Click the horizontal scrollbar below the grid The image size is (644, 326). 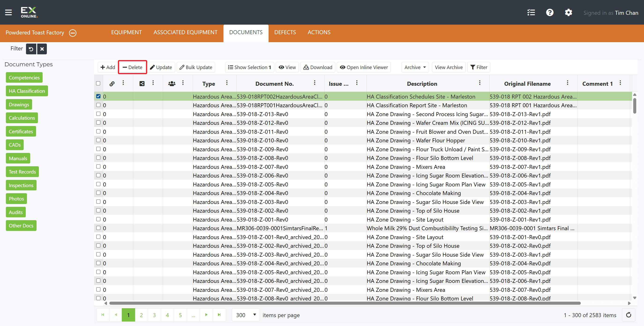(x=345, y=303)
